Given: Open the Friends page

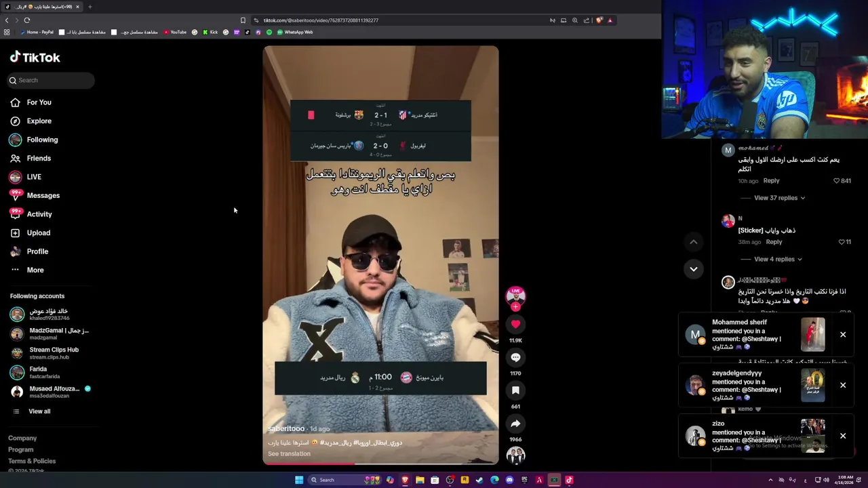Looking at the screenshot, I should pyautogui.click(x=31, y=158).
